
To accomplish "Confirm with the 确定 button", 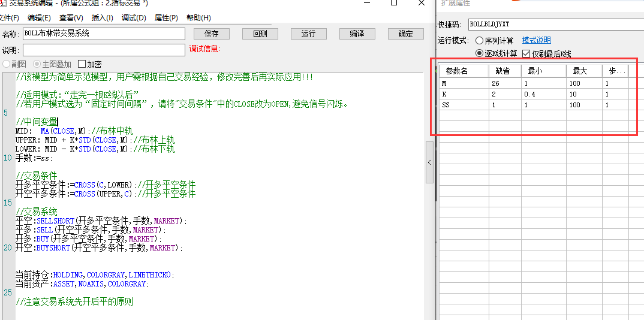I will (x=406, y=34).
